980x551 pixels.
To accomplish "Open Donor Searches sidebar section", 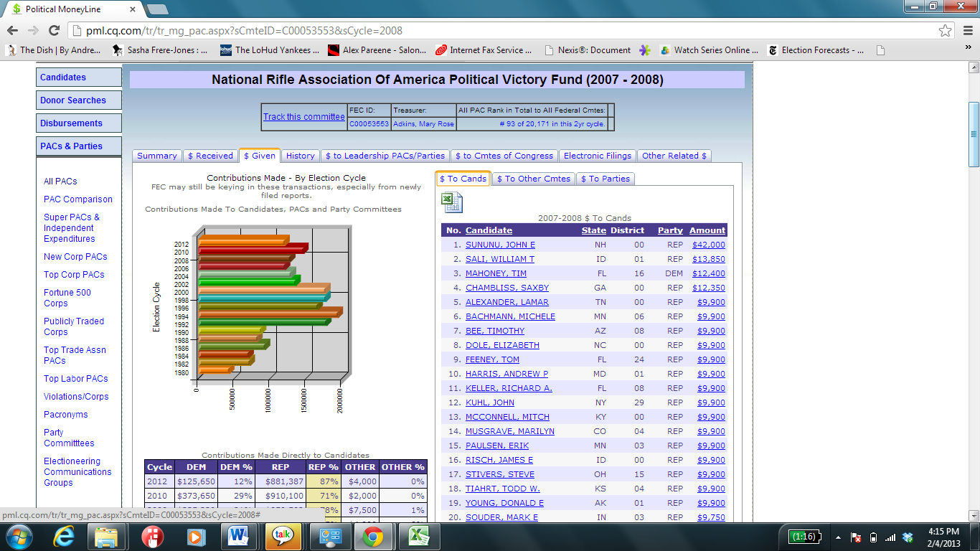I will coord(79,100).
